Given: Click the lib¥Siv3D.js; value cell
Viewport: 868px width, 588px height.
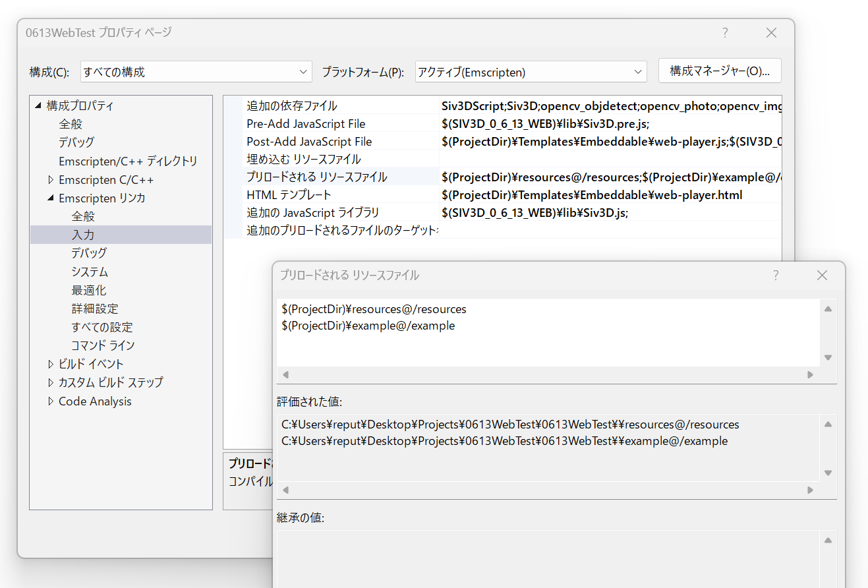Looking at the screenshot, I should point(611,212).
